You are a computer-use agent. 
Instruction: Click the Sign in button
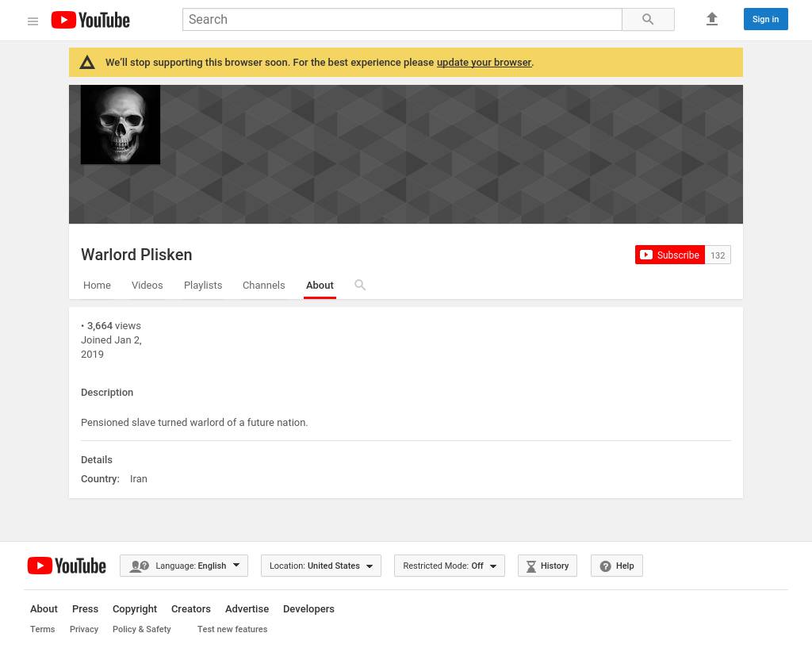click(x=765, y=19)
